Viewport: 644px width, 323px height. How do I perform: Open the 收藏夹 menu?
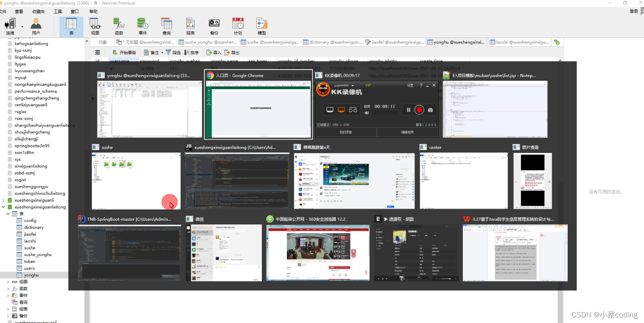(x=38, y=12)
